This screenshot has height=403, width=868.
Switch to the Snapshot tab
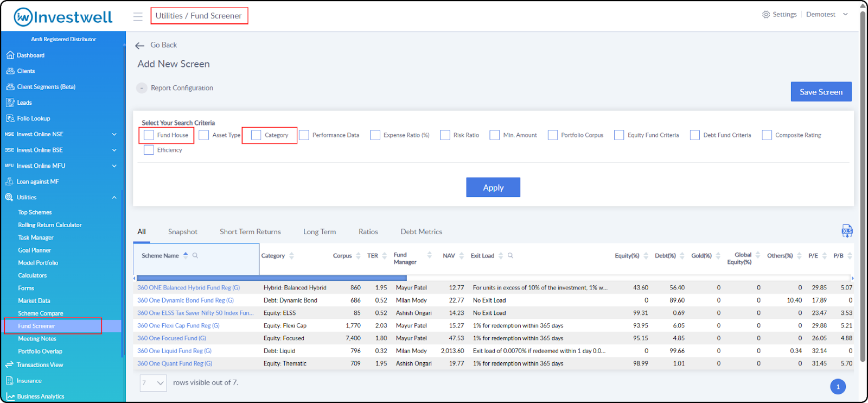(x=183, y=232)
